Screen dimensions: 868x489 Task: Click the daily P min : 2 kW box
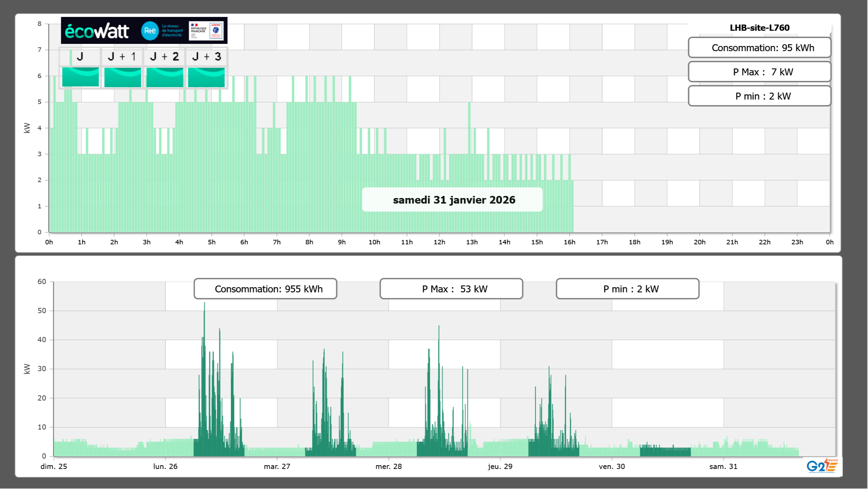759,96
